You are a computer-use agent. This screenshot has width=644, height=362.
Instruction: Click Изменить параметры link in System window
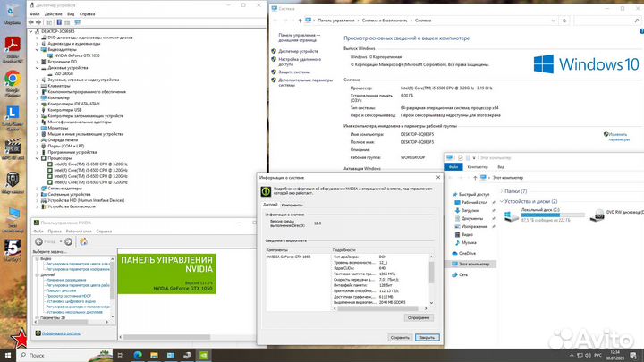click(x=619, y=137)
